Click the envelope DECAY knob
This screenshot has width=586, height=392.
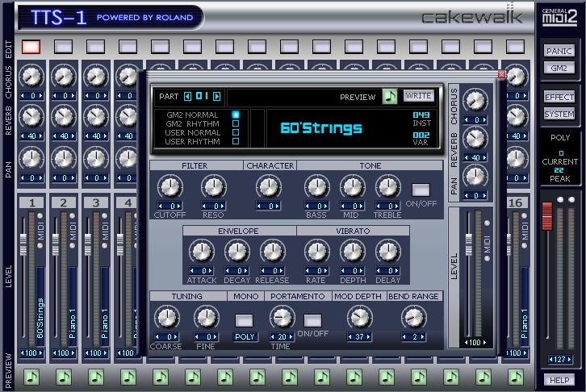tap(237, 252)
